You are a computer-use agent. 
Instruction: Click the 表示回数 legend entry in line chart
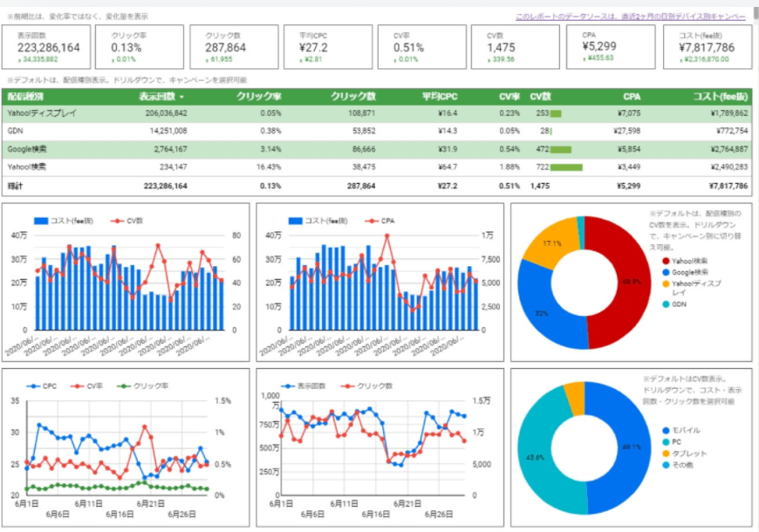(x=304, y=386)
